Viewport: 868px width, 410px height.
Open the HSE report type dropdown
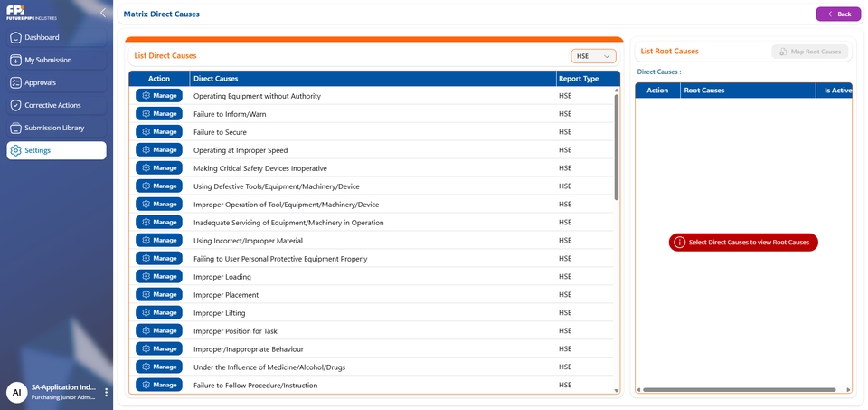[593, 56]
